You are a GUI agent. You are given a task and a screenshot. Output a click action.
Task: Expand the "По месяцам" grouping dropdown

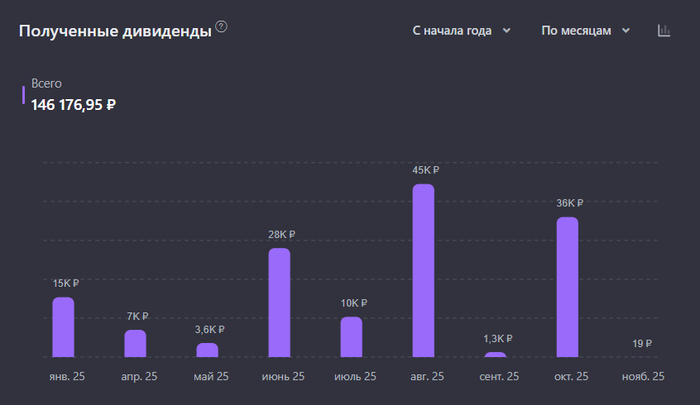point(585,31)
